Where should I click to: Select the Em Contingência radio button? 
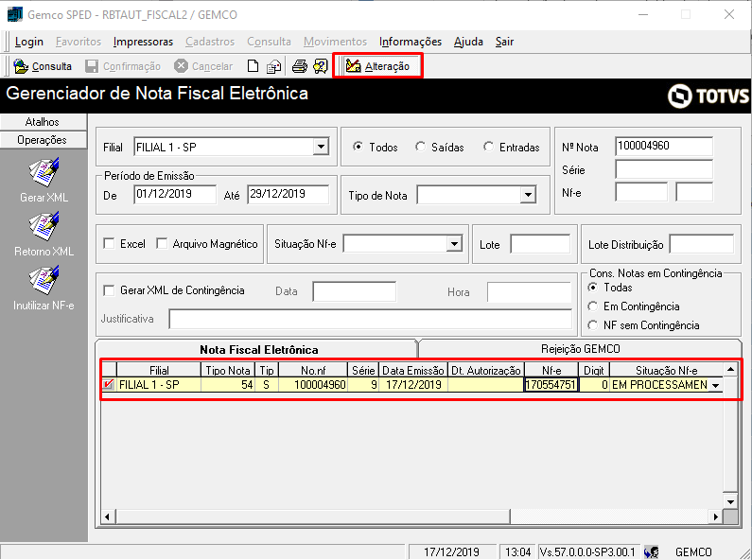593,306
